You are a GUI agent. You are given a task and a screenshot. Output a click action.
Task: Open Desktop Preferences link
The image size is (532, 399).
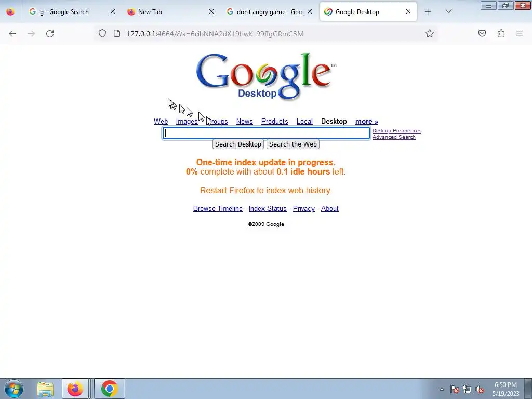[396, 130]
